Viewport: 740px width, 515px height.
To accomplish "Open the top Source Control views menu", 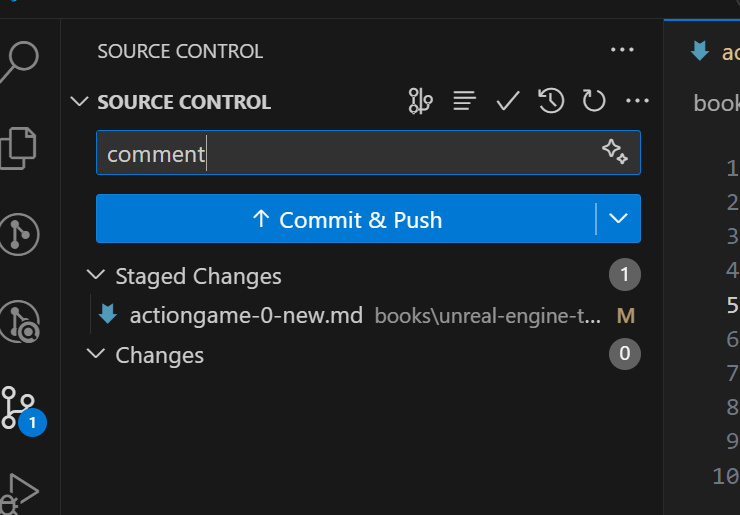I will 622,50.
